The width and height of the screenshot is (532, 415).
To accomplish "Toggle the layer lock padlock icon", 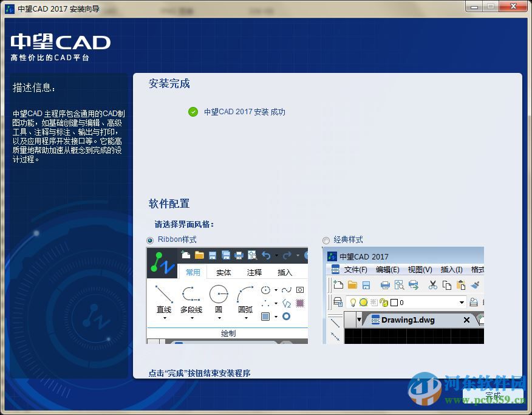I will pyautogui.click(x=384, y=303).
